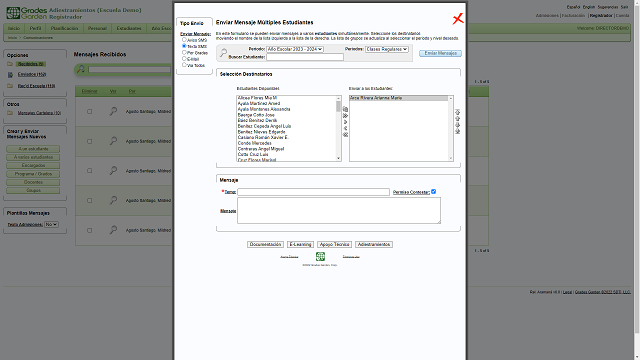This screenshot has height=360, width=640.
Task: Select the Nota SMS radio option
Action: tap(184, 46)
